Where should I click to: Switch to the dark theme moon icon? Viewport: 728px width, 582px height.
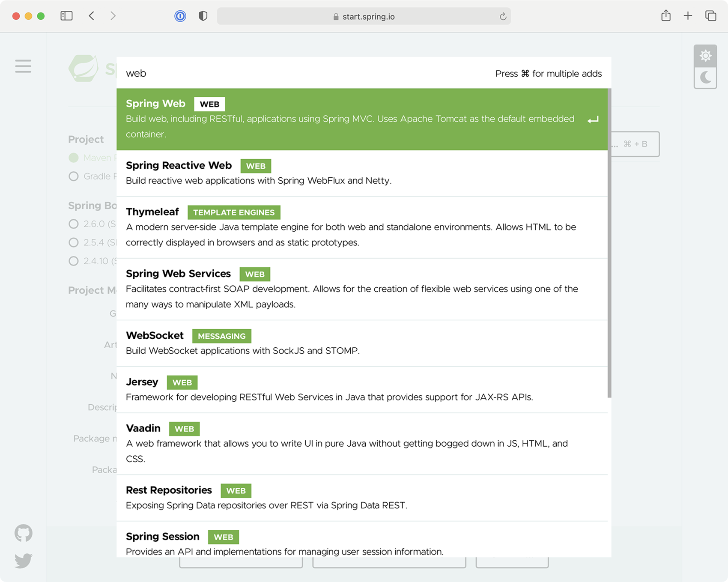pos(705,78)
